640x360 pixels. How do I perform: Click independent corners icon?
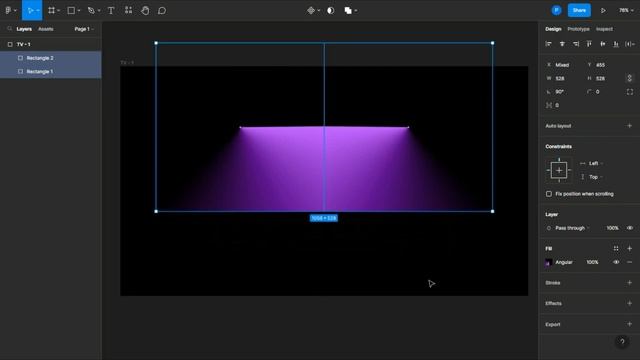click(630, 92)
